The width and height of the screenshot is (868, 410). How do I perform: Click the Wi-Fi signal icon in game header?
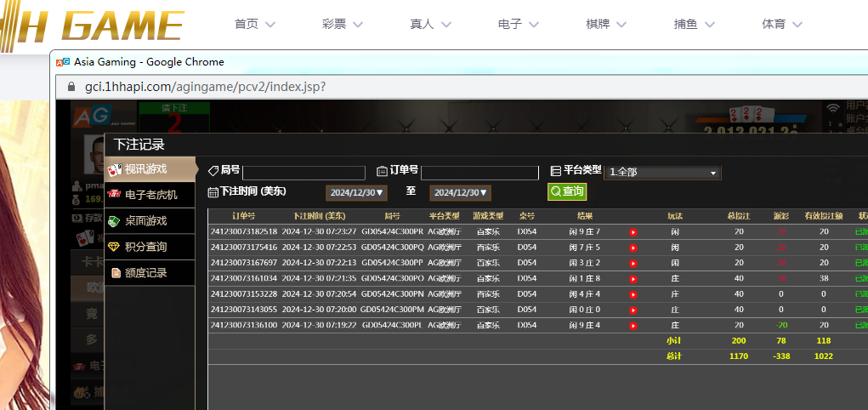(833, 108)
